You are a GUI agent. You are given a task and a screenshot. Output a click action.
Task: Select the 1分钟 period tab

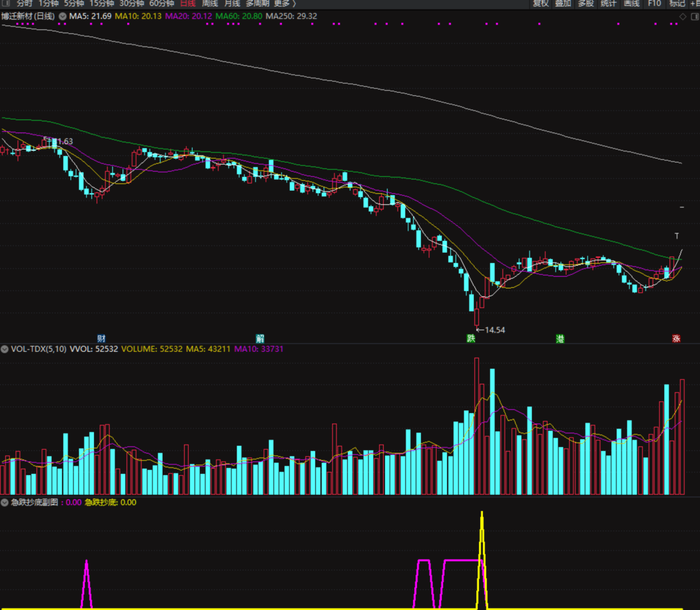[49, 4]
